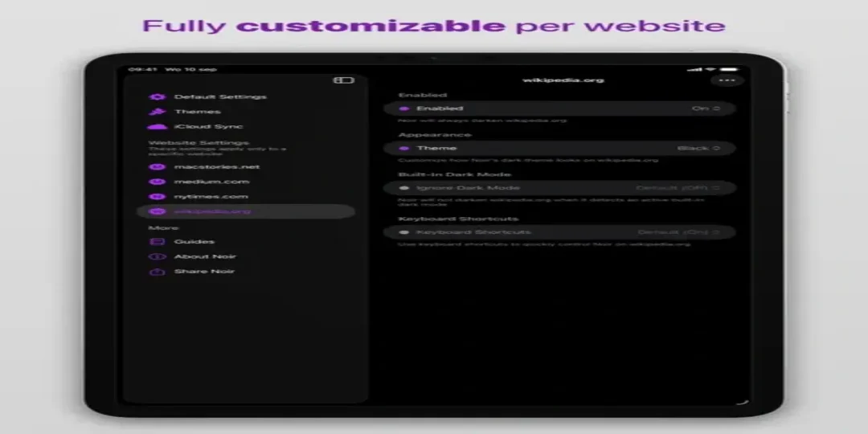
Task: Click the cellular signal icon in status bar
Action: click(x=694, y=70)
